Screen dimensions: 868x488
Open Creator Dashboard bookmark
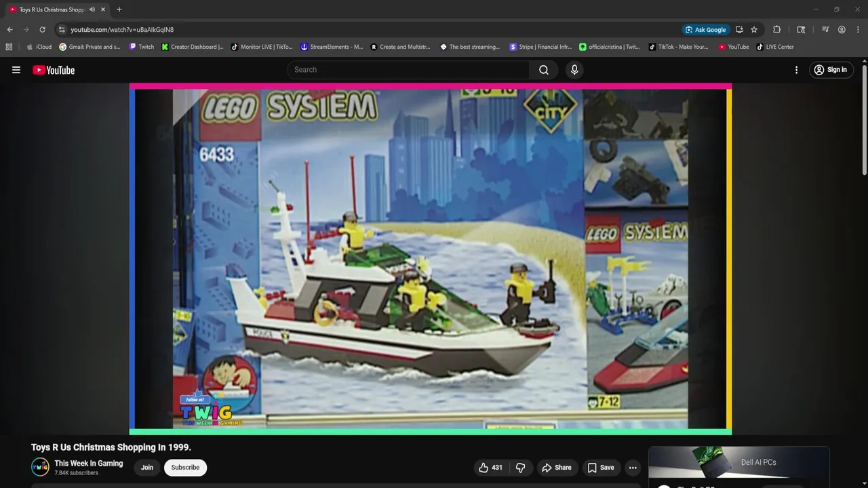pos(193,47)
